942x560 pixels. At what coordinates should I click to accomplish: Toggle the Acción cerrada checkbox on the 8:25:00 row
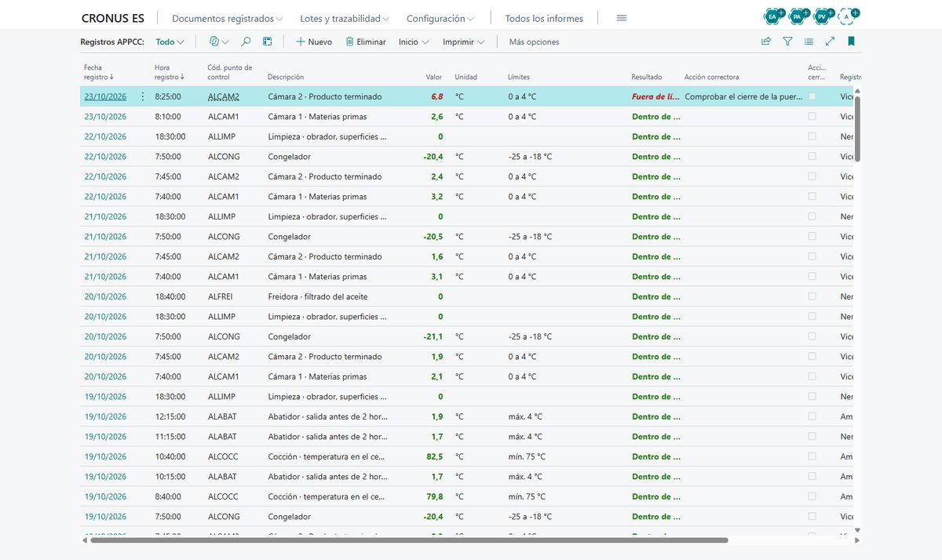tap(812, 96)
